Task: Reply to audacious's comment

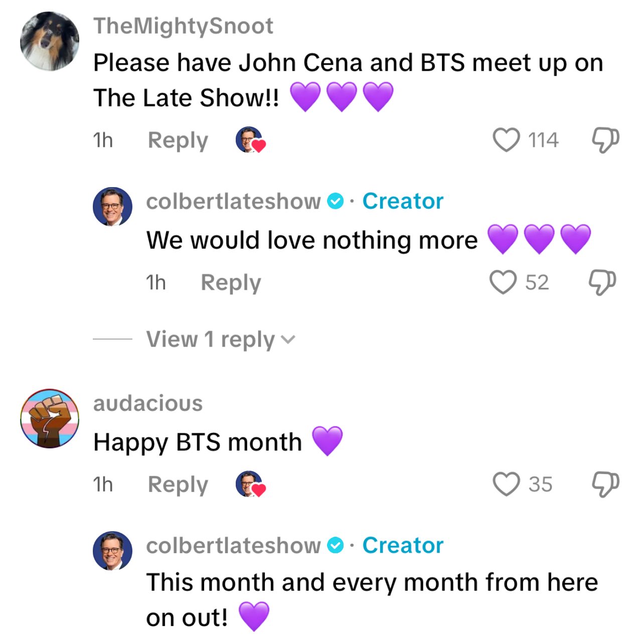Action: pyautogui.click(x=178, y=485)
